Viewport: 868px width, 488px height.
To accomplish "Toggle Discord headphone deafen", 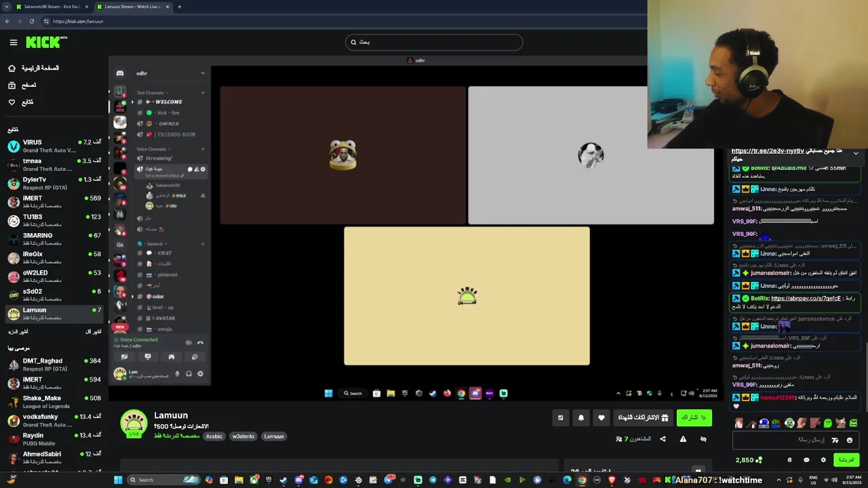I will tap(189, 373).
